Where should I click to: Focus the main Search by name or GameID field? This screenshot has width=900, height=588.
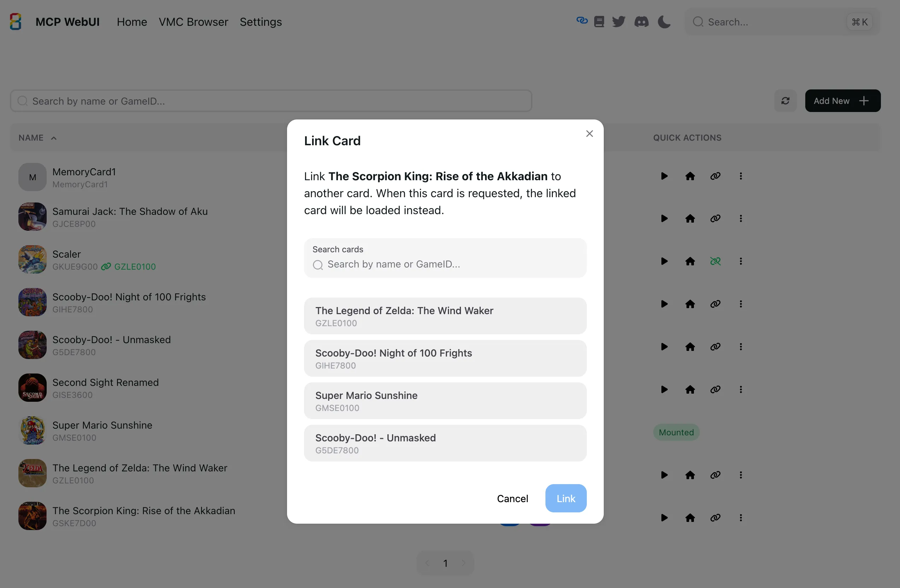coord(271,101)
